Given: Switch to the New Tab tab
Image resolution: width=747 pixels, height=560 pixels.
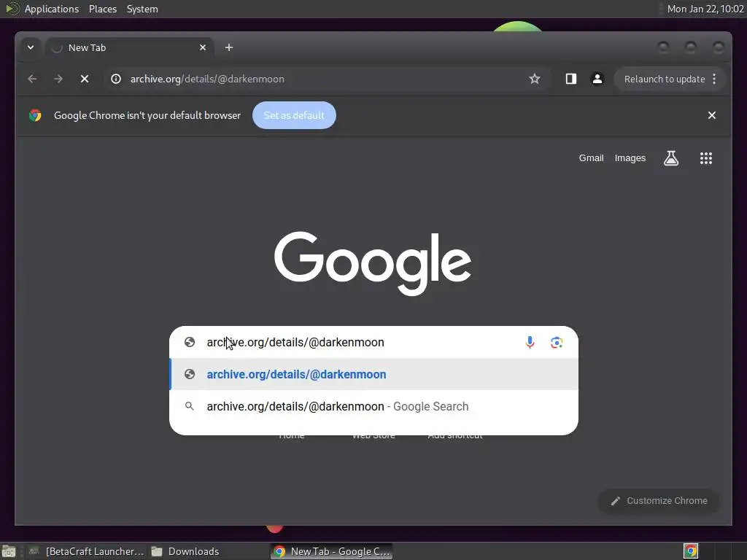Looking at the screenshot, I should click(x=129, y=47).
